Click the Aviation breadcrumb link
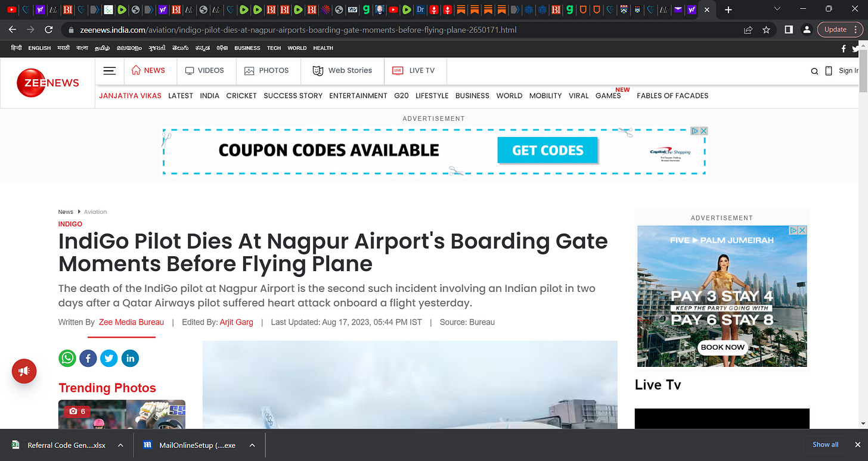The width and height of the screenshot is (868, 461). click(x=95, y=212)
